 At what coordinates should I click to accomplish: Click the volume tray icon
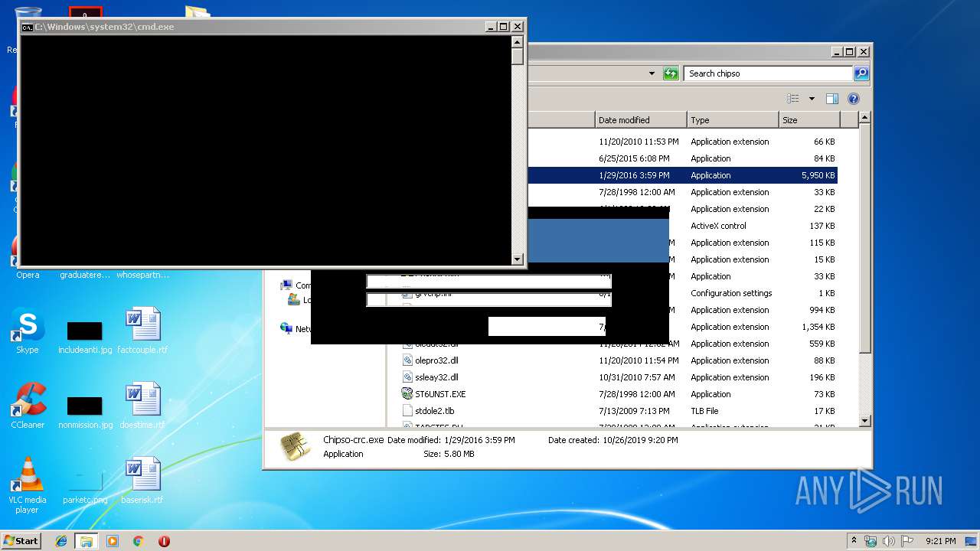click(889, 541)
